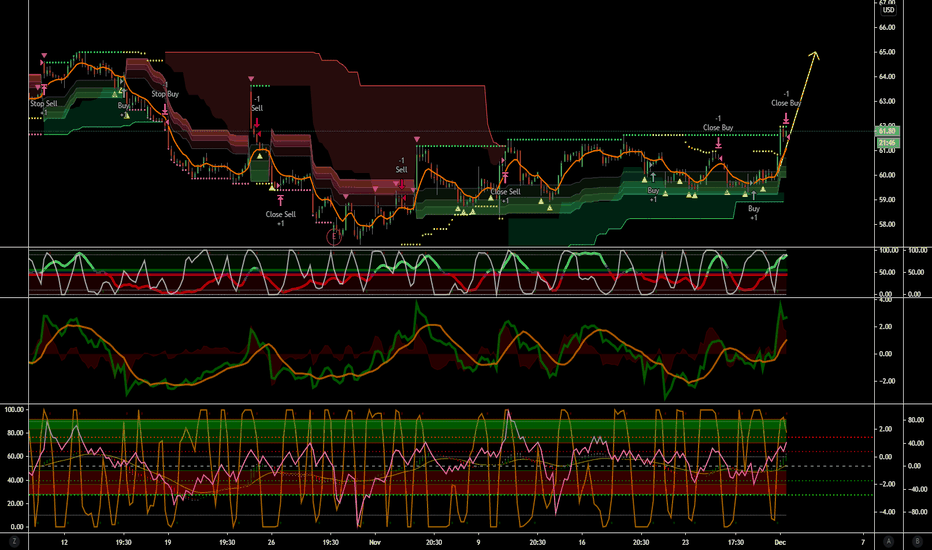Click the Z timezone button
This screenshot has height=550, width=932.
14,542
